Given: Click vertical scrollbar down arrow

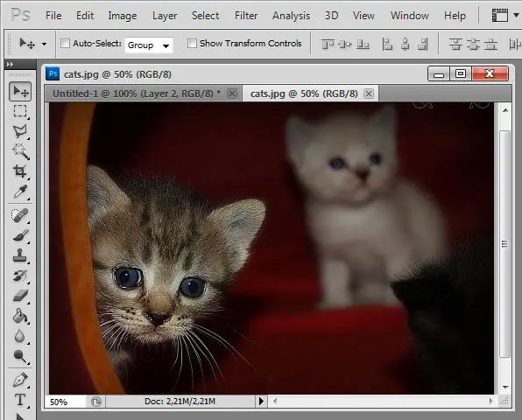Looking at the screenshot, I should [x=505, y=388].
